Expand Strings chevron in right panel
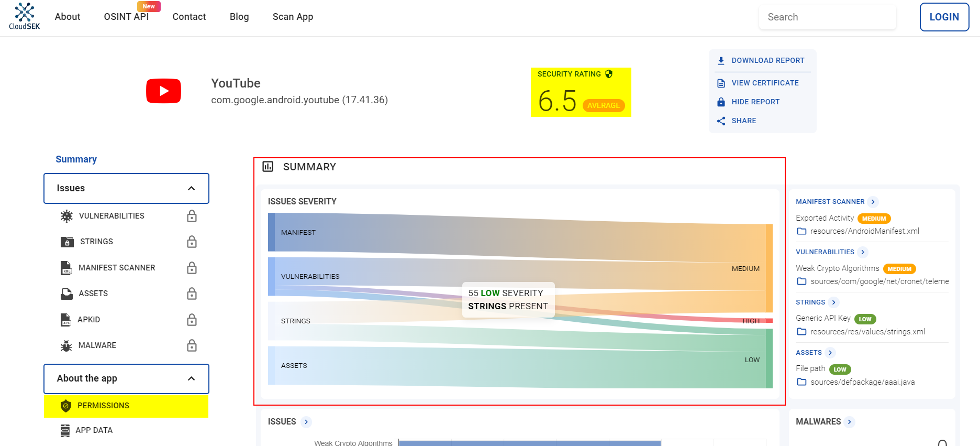This screenshot has width=980, height=446. [x=834, y=302]
